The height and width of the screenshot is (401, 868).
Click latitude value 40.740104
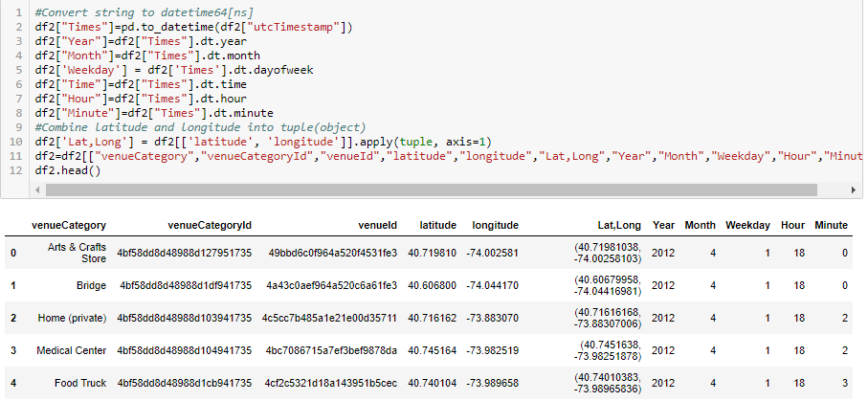coord(433,383)
